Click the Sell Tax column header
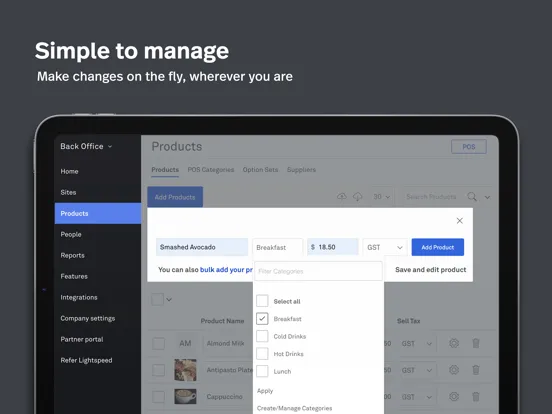 (408, 321)
